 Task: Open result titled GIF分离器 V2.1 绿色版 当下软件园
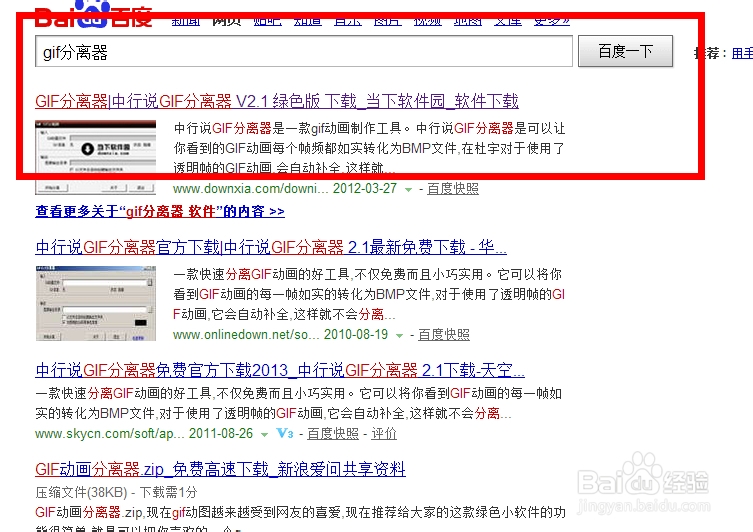coord(277,101)
